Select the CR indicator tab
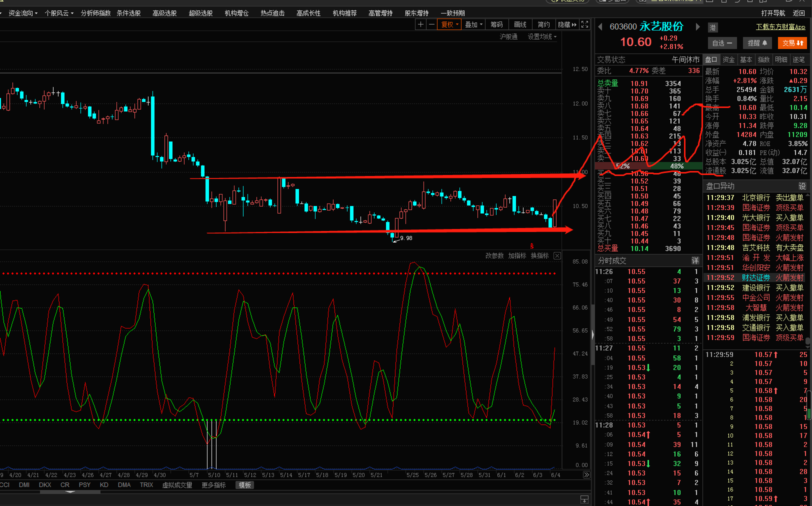The image size is (812, 506). (x=65, y=485)
